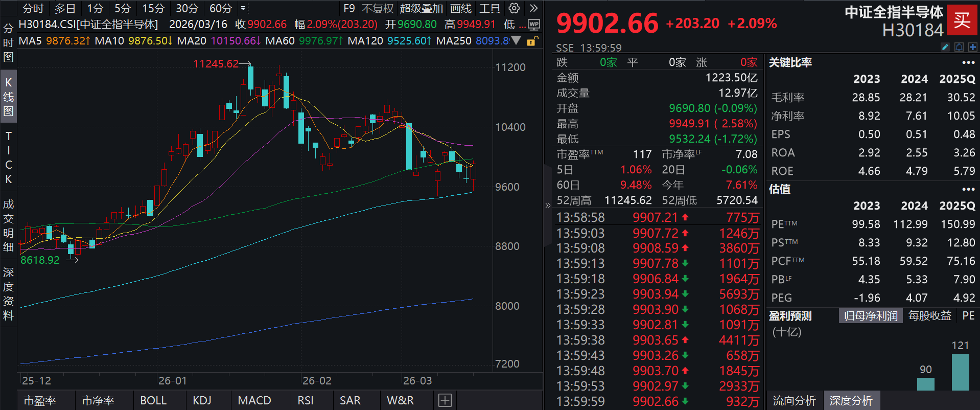Toggle the yellow padlock on MA line
The image size is (980, 410).
coord(531,41)
